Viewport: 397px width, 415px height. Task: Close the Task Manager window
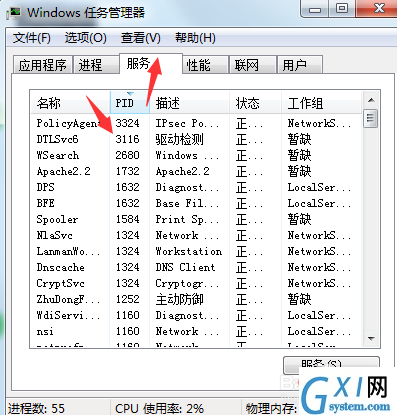(378, 9)
